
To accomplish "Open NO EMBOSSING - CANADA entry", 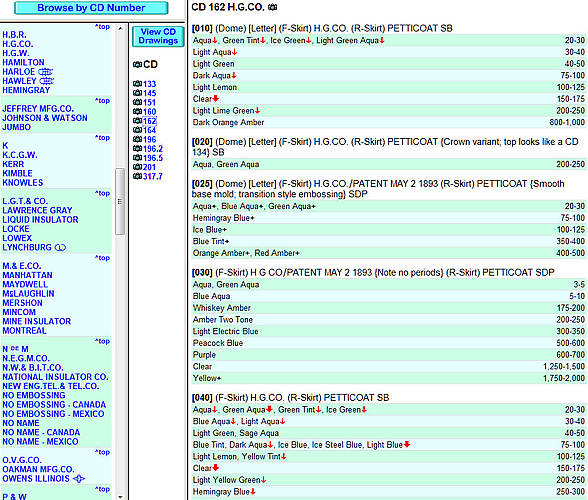I will (54, 405).
